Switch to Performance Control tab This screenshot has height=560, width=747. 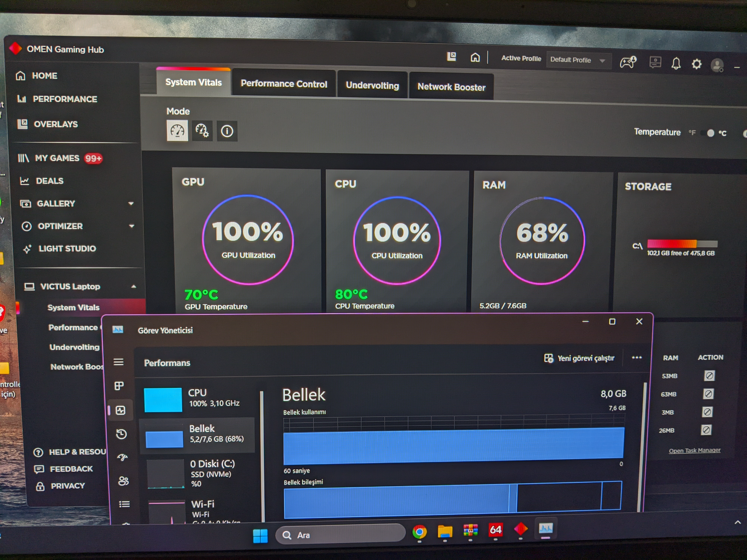point(284,84)
